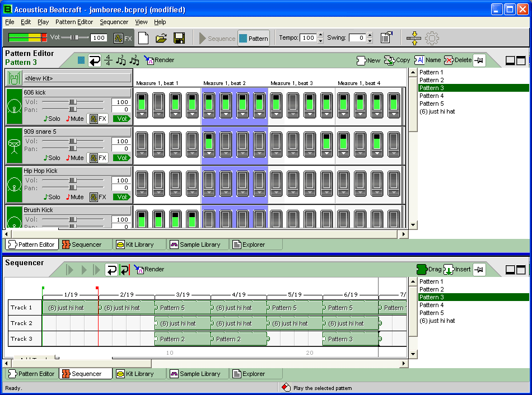This screenshot has width=532, height=395.
Task: Expand the <New Kit> kit selector
Action: click(77, 78)
